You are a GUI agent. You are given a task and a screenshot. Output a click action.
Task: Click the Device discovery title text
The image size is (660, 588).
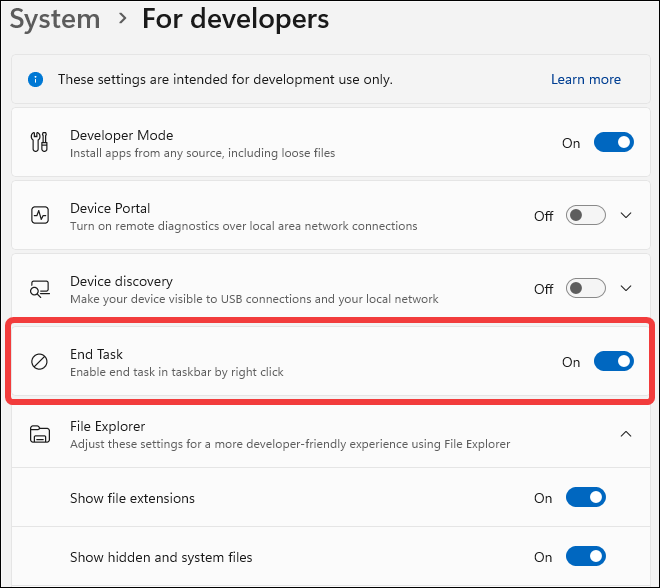121,281
